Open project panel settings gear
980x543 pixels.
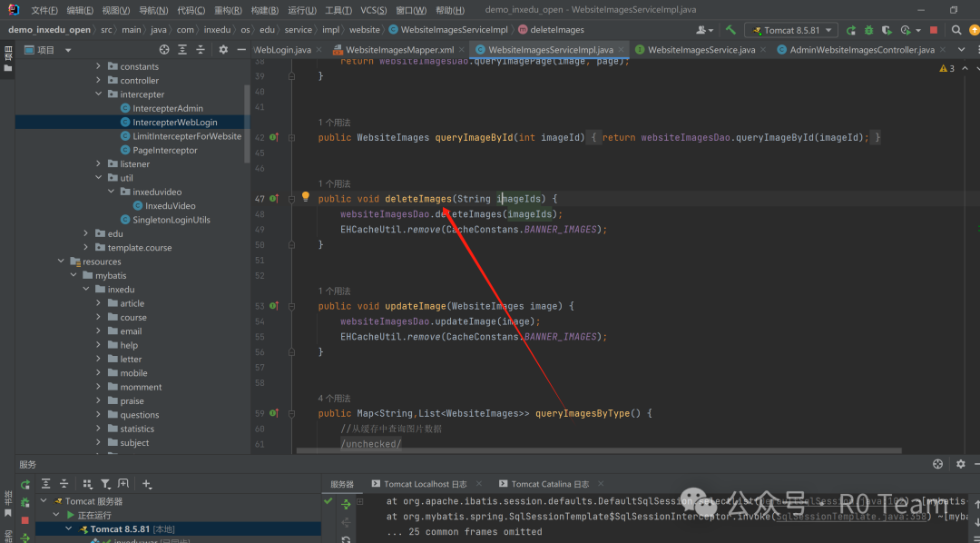tap(223, 49)
